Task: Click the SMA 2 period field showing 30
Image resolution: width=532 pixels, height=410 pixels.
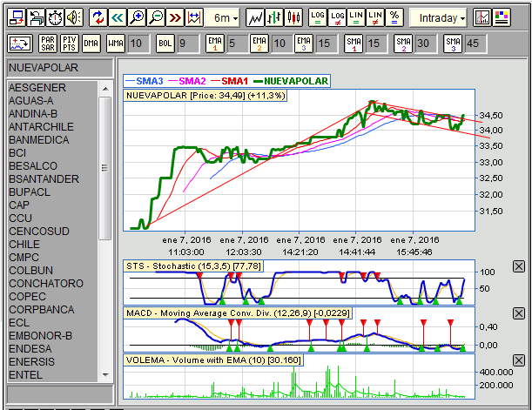Action: [x=426, y=44]
